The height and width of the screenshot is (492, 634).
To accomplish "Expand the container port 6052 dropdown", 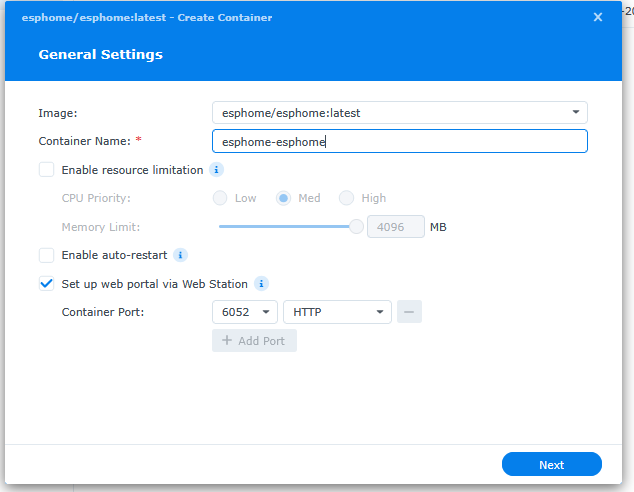I will point(245,312).
